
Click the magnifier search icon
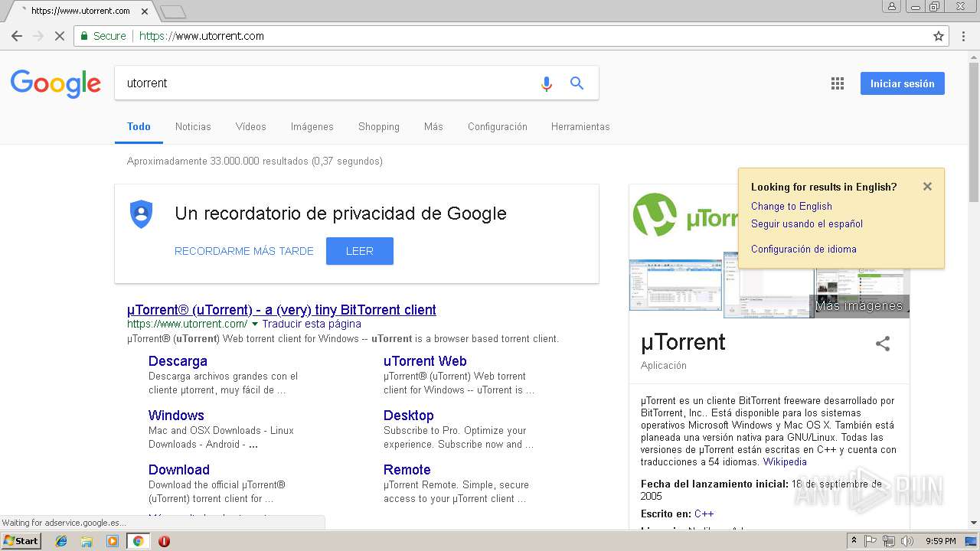[x=577, y=83]
